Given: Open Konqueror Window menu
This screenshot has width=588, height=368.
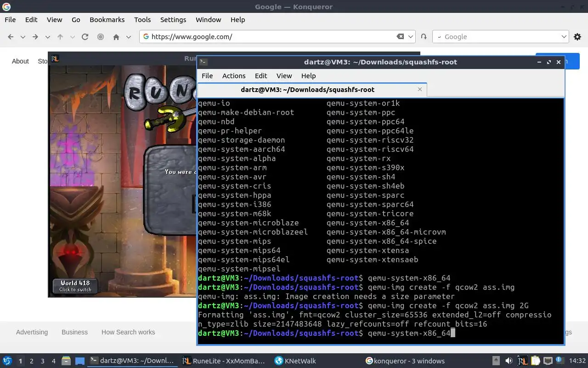Looking at the screenshot, I should (209, 20).
